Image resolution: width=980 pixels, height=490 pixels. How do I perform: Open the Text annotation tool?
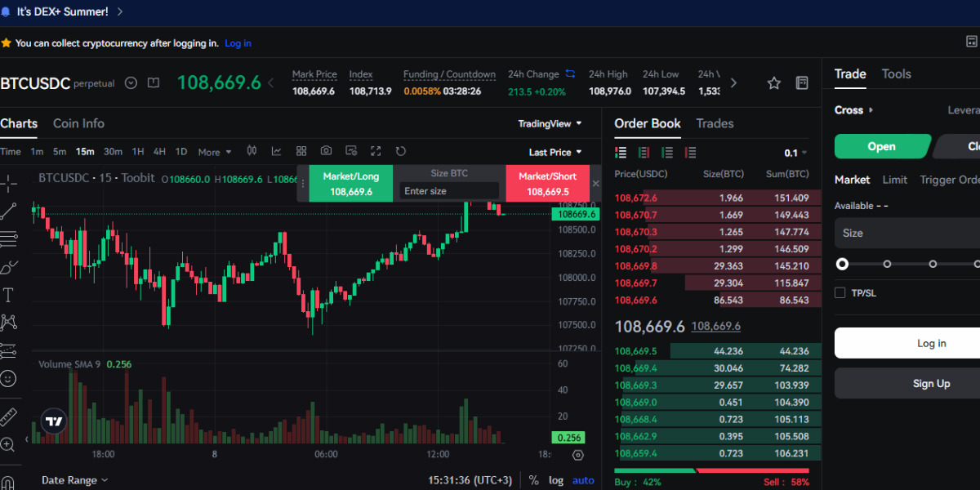click(10, 293)
